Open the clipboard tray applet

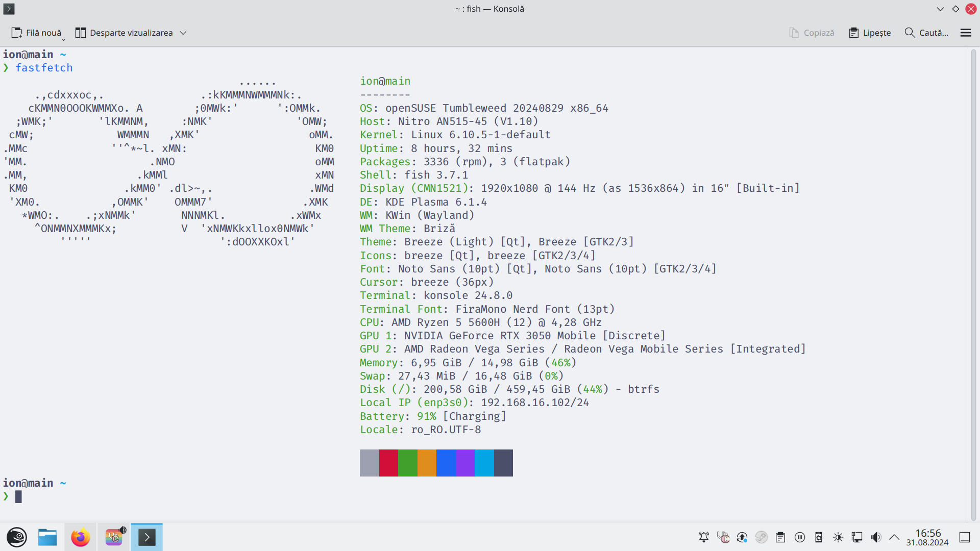pos(780,537)
